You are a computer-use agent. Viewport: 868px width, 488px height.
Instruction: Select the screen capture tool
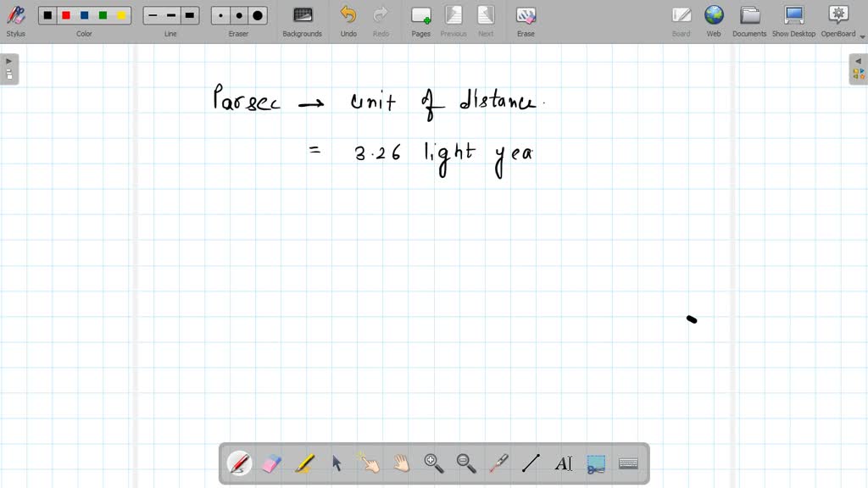pos(595,463)
